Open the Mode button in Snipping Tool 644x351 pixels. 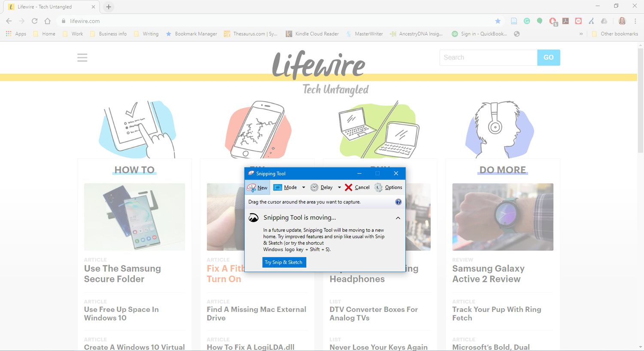tap(285, 187)
